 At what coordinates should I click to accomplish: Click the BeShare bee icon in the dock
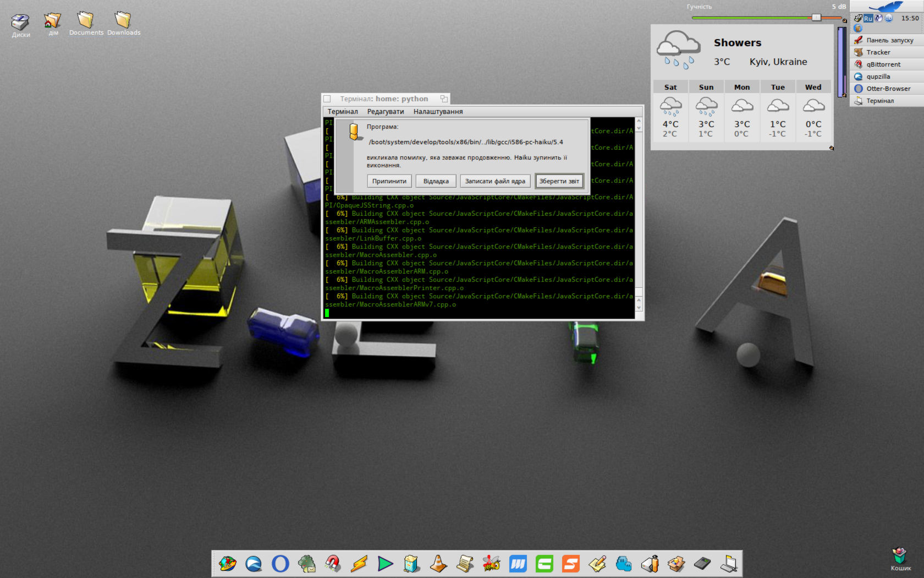(x=491, y=564)
